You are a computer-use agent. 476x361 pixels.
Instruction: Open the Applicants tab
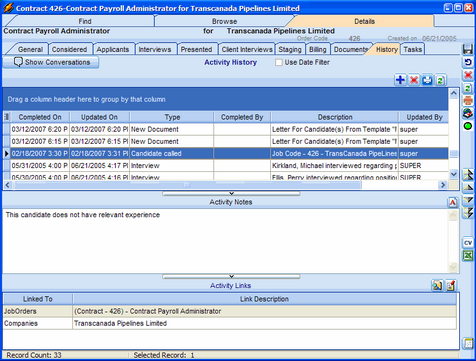113,49
